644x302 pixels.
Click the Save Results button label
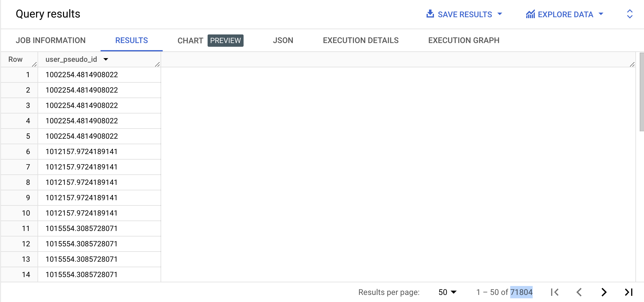pyautogui.click(x=465, y=14)
